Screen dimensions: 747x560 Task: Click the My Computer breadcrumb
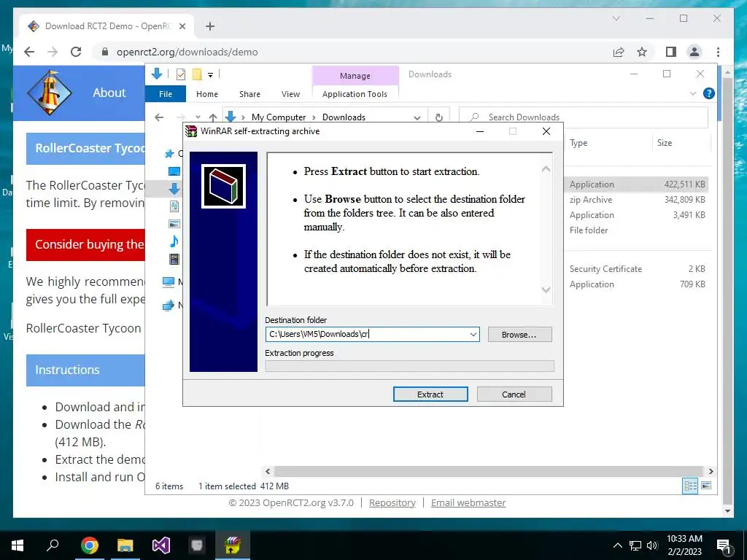[279, 117]
